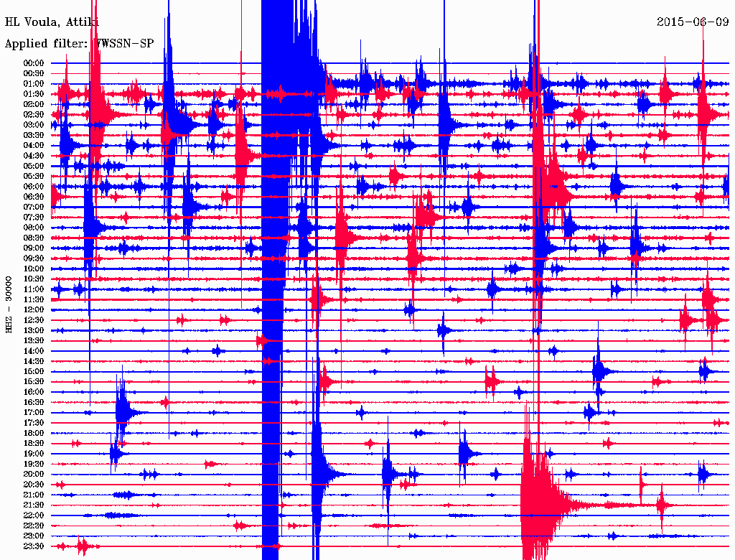This screenshot has height=560, width=735.
Task: Click the 23:00 time label
Action: (34, 536)
